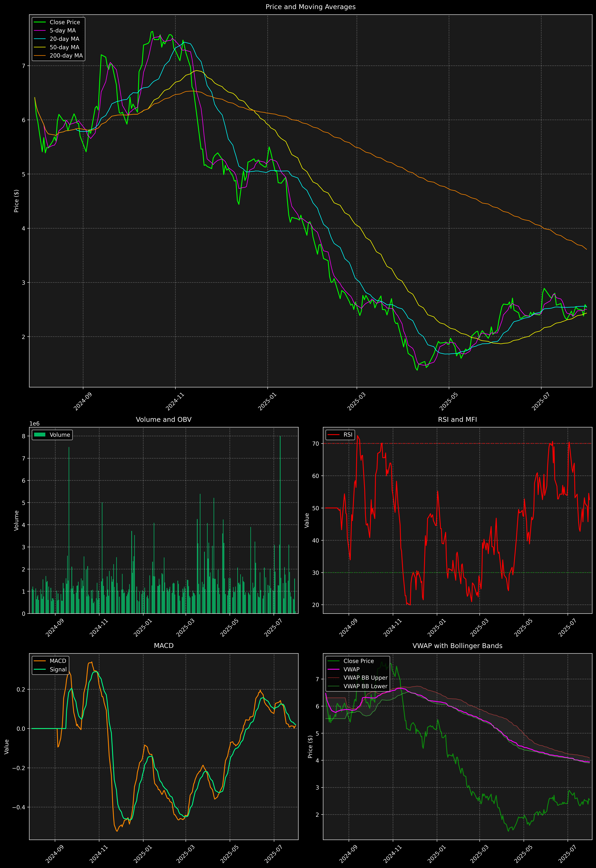Click the "Value" y-axis label on the MACD chart
The height and width of the screenshot is (868, 596).
click(x=7, y=747)
